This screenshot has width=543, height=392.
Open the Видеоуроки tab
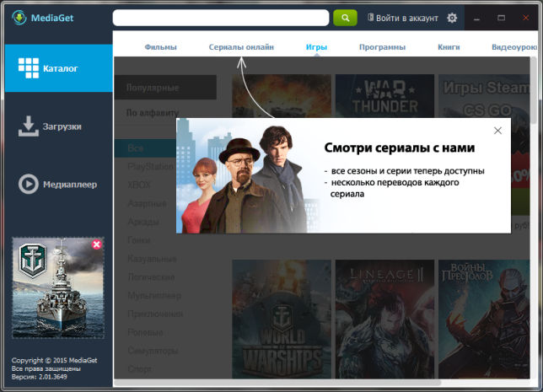point(514,47)
